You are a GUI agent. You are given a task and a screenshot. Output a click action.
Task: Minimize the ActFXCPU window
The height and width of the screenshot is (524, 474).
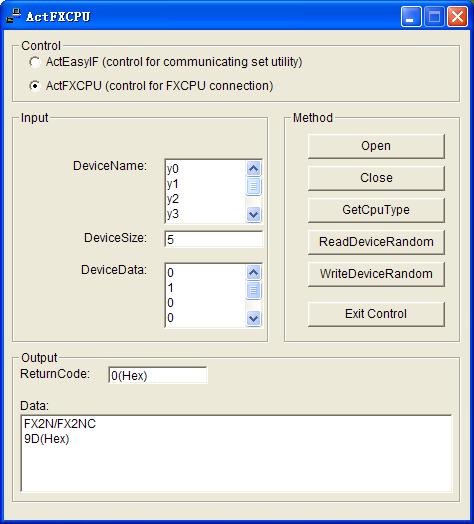[x=411, y=16]
